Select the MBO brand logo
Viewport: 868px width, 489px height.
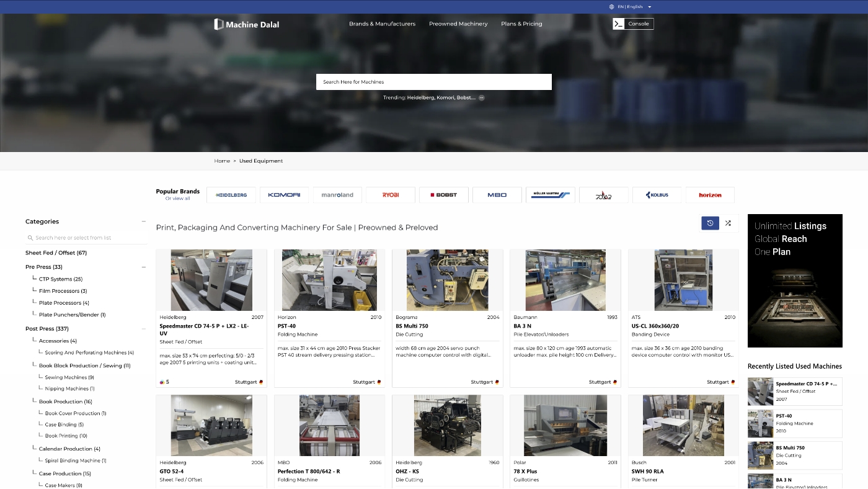[497, 195]
